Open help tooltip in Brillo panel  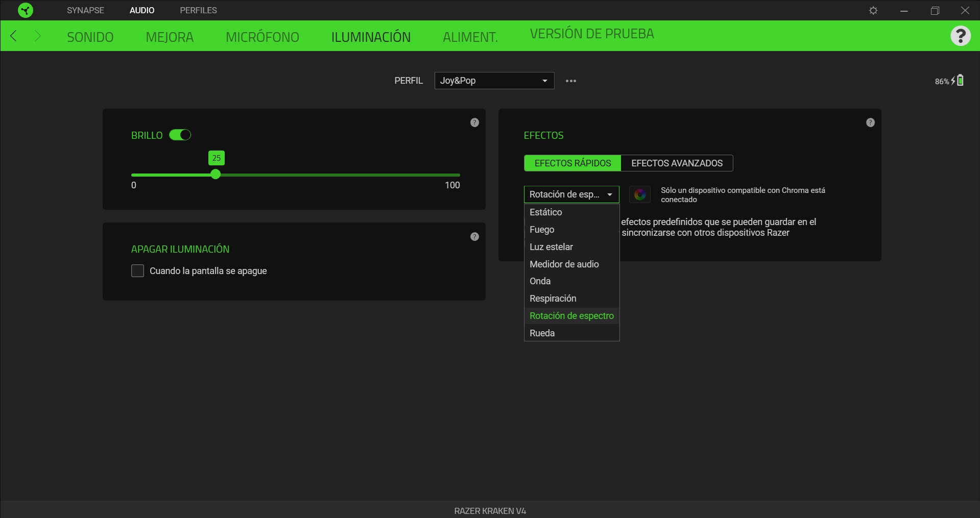point(474,122)
